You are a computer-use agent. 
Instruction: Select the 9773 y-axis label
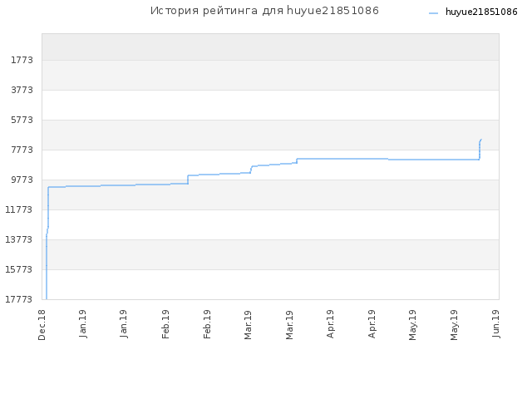tap(22, 180)
